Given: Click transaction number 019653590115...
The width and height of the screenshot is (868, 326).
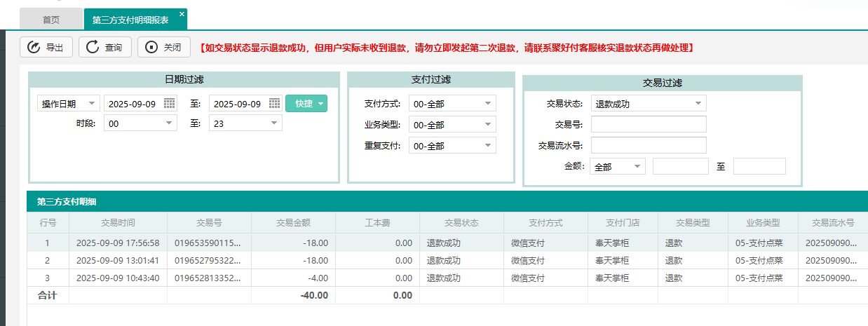Looking at the screenshot, I should point(208,243).
